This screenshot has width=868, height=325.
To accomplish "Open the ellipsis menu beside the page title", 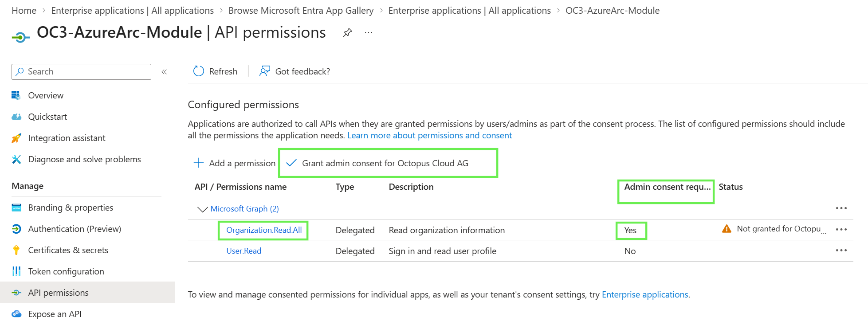I will (x=369, y=32).
